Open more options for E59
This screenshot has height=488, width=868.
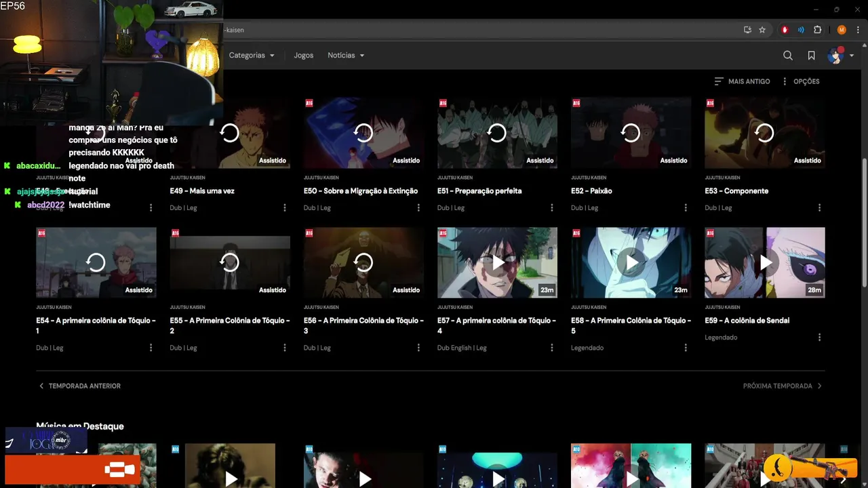819,338
